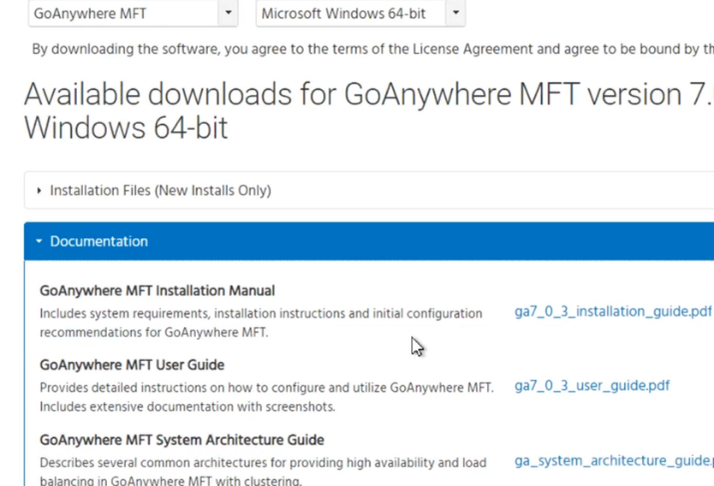
Task: Click the 'Describes several common architectures' description
Action: point(263,471)
